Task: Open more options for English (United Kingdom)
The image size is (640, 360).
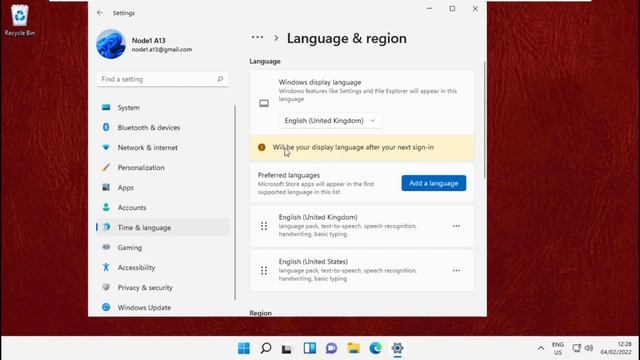Action: pyautogui.click(x=456, y=226)
